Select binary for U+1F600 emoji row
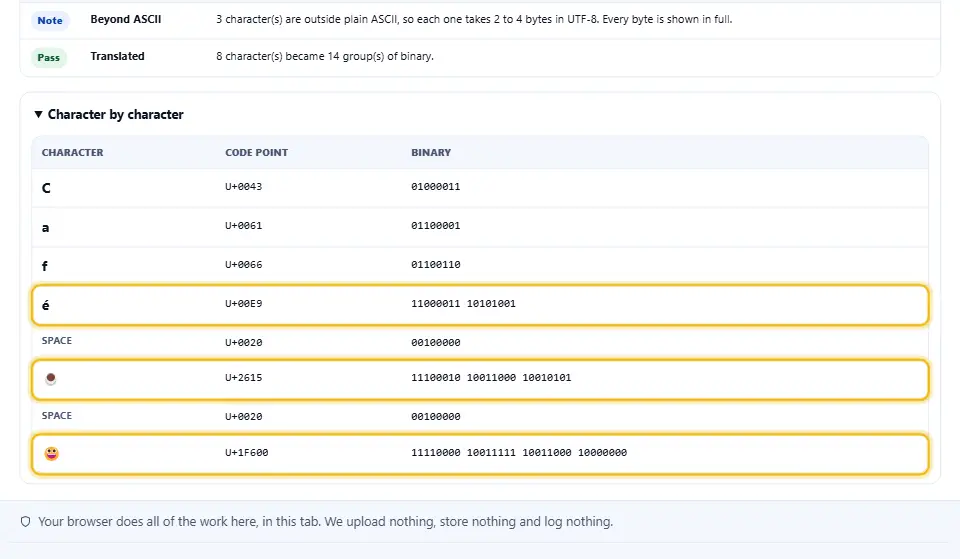 point(519,453)
